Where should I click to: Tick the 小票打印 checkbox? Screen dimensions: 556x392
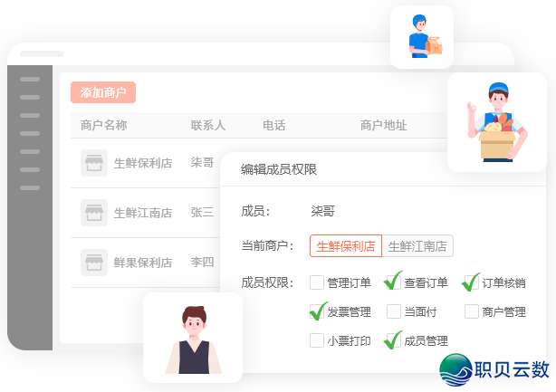click(x=317, y=340)
